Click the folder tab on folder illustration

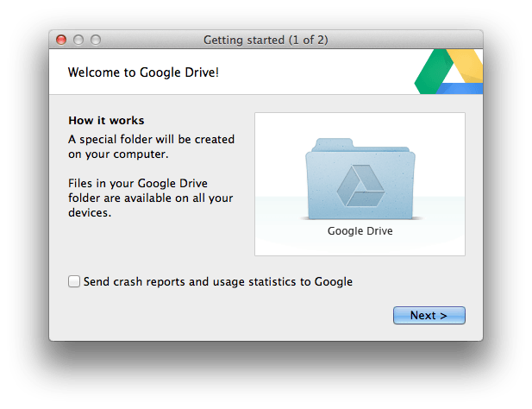point(331,143)
